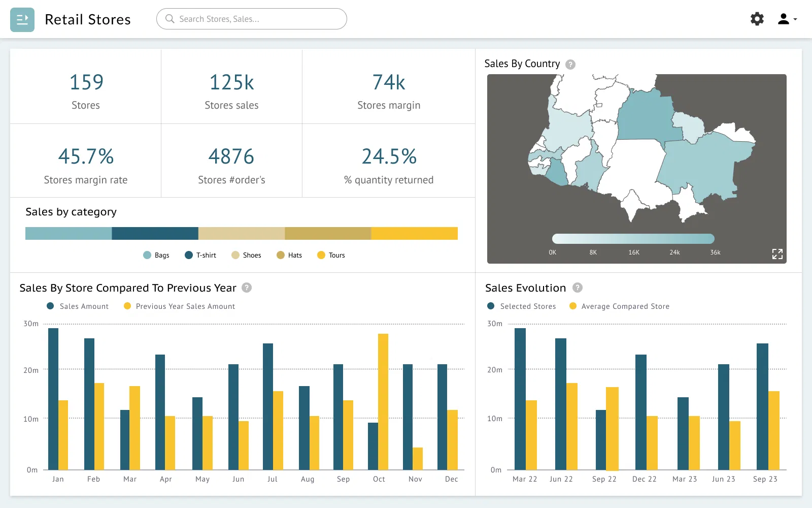
Task: Toggle the Bags legend item
Action: click(156, 255)
